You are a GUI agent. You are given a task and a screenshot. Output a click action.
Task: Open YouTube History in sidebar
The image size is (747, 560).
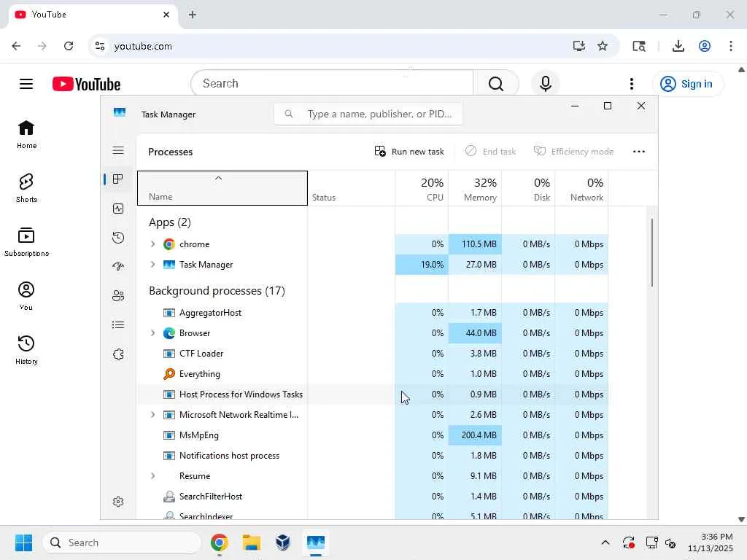tap(26, 349)
